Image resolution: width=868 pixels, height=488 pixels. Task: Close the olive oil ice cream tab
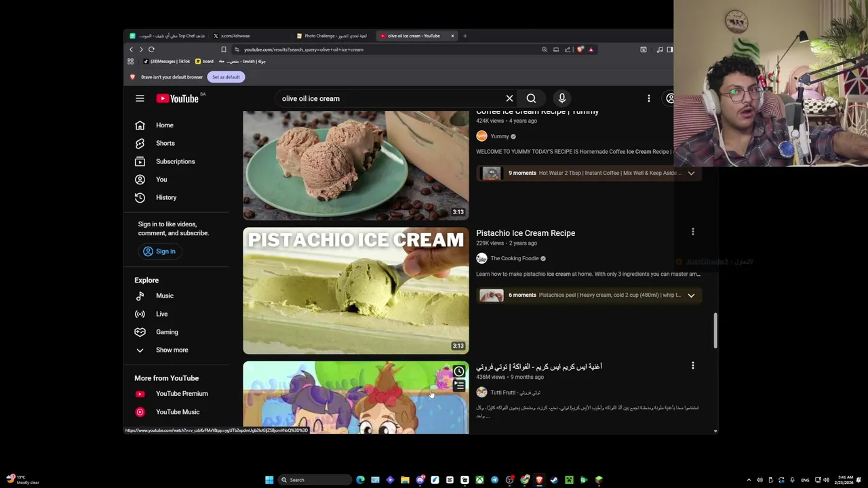(452, 36)
